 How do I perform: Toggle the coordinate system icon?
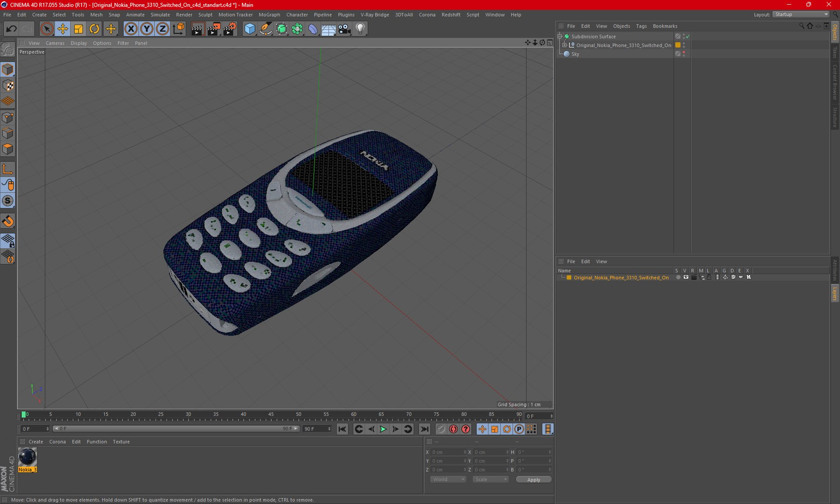point(179,29)
